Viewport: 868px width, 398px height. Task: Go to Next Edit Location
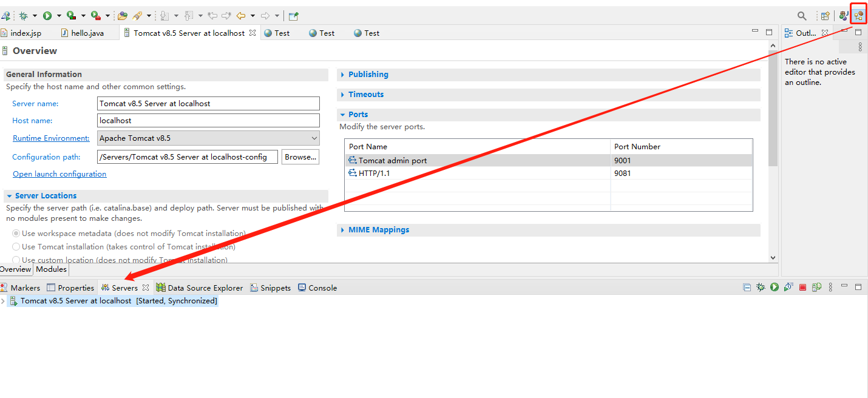coord(226,16)
